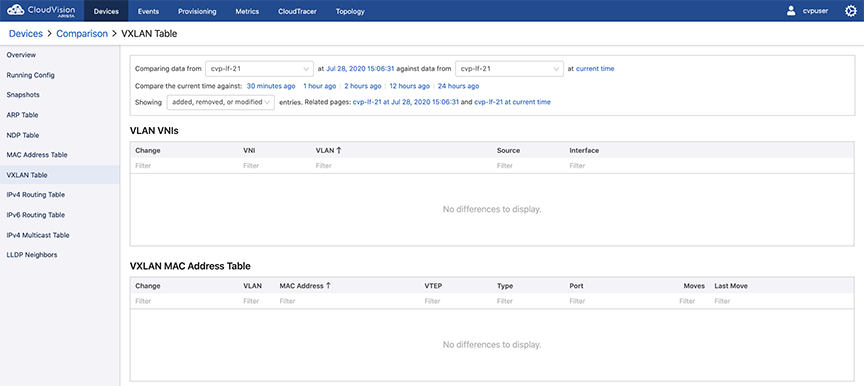The height and width of the screenshot is (386, 864).
Task: Compare against 30 minutes ago
Action: point(271,86)
